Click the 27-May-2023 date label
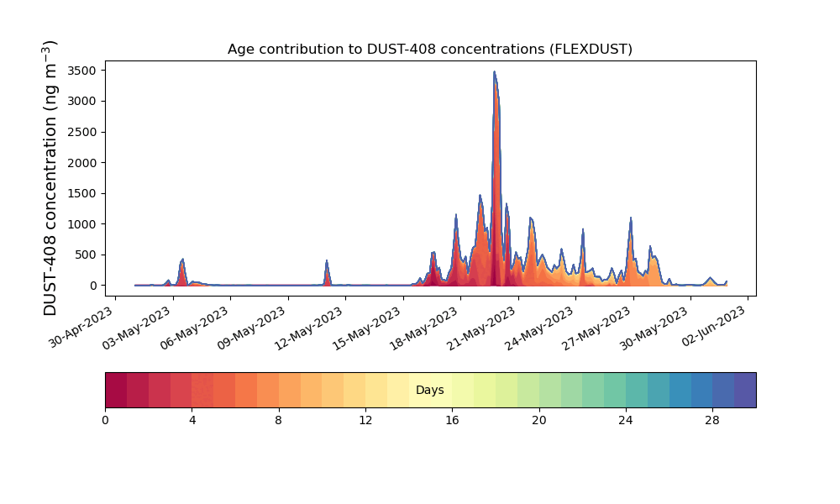This screenshot has height=504, width=840. point(596,328)
